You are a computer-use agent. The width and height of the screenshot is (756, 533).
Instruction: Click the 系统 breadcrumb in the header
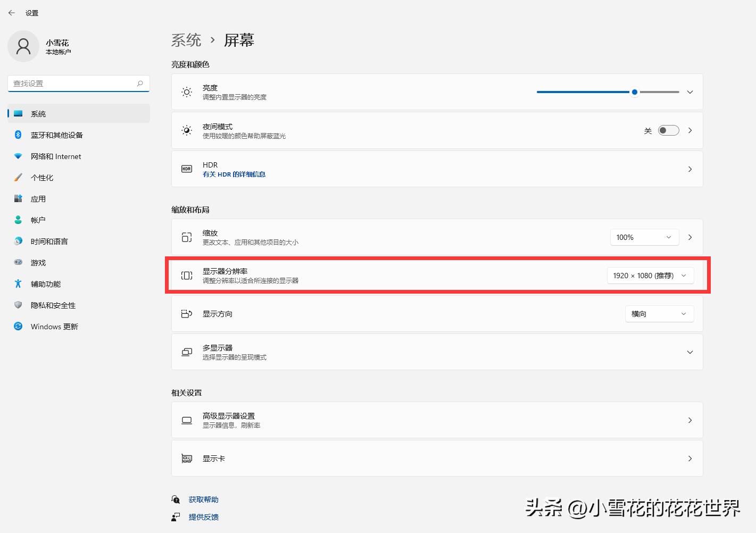[186, 40]
